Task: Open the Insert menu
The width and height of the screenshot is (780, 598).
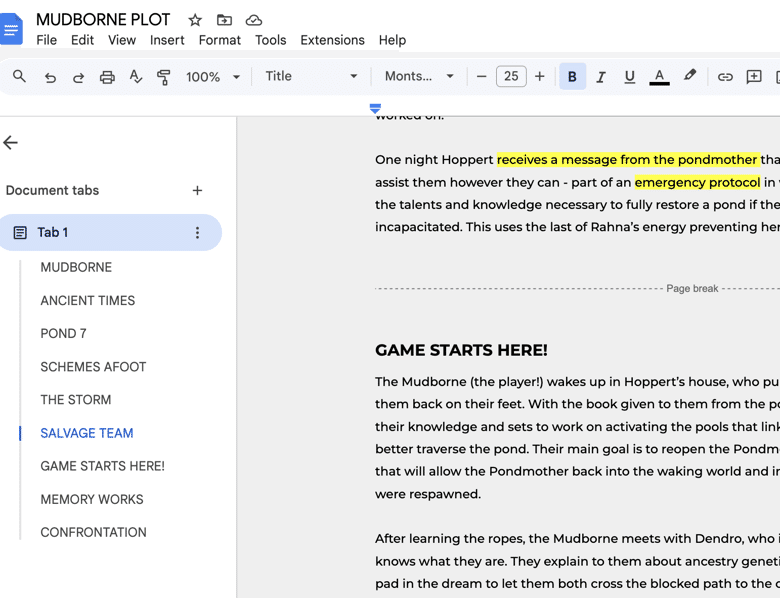Action: (167, 40)
